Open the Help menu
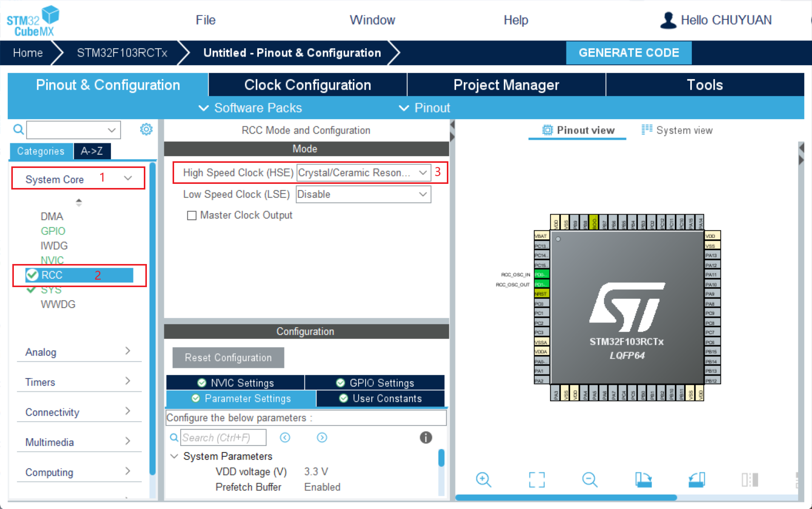The image size is (812, 509). tap(516, 20)
